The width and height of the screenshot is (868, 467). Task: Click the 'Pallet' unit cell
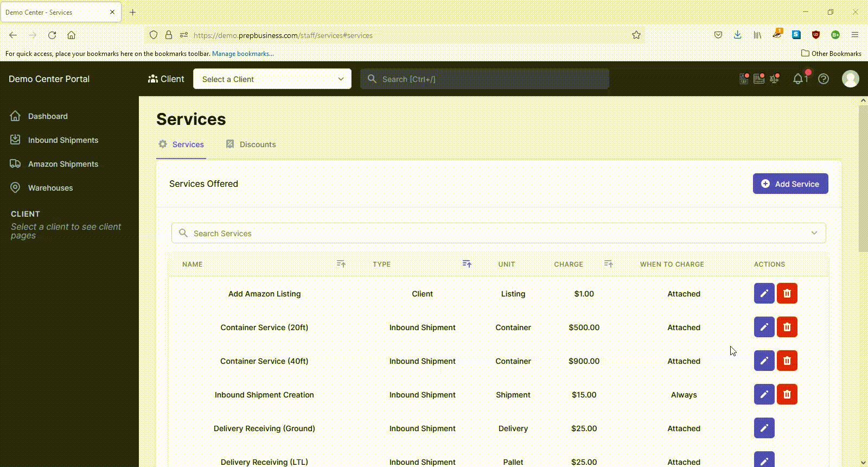[513, 462]
